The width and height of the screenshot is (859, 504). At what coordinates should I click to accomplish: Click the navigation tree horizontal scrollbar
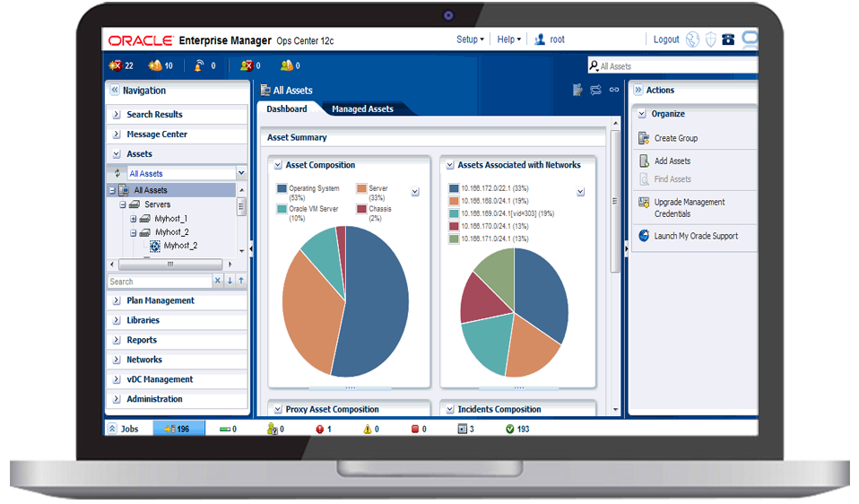pyautogui.click(x=170, y=265)
